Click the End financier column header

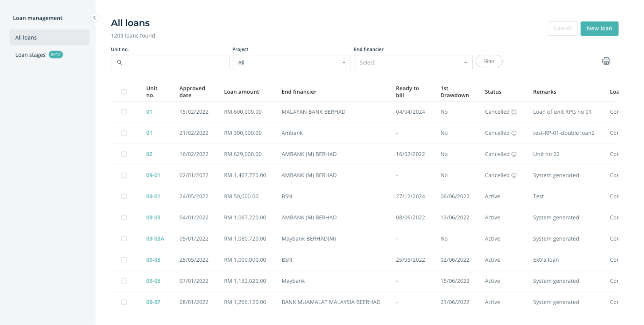(x=299, y=92)
